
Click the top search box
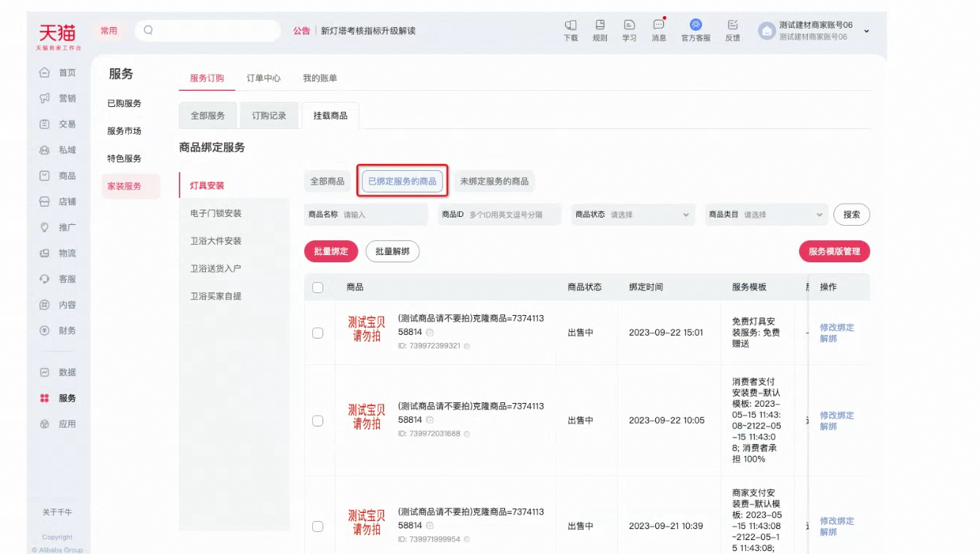coord(208,30)
